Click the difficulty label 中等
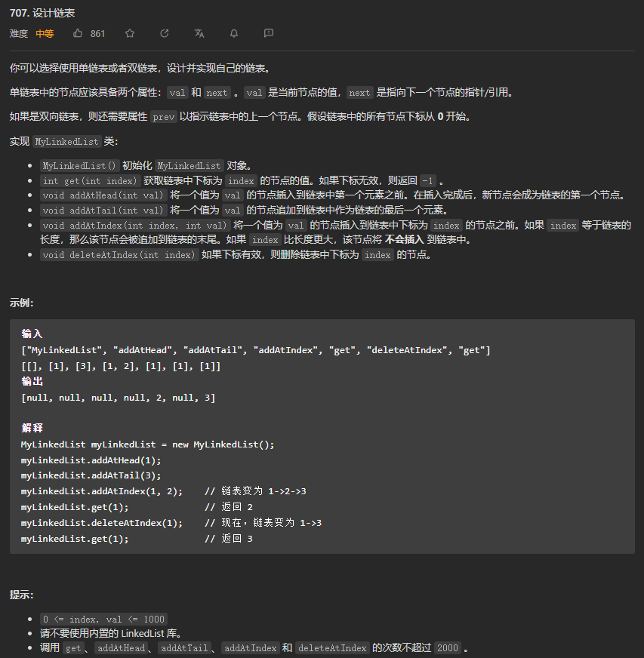644x658 pixels. [45, 33]
